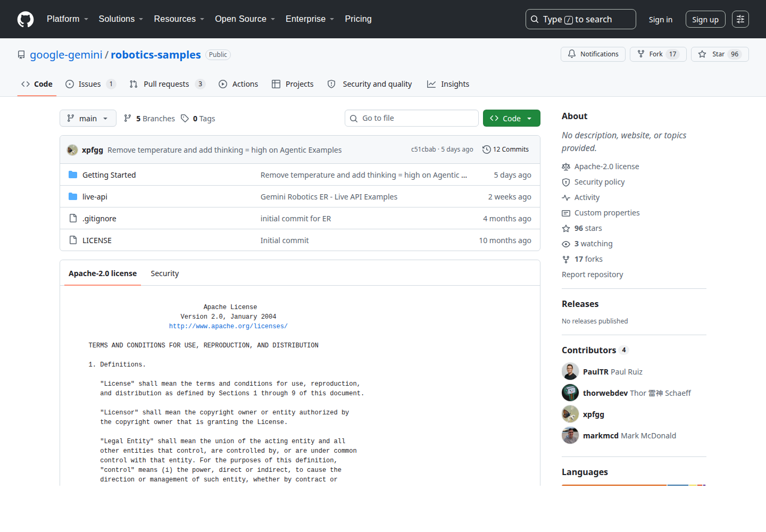Expand the Solutions menu
The height and width of the screenshot is (532, 766).
pyautogui.click(x=121, y=19)
